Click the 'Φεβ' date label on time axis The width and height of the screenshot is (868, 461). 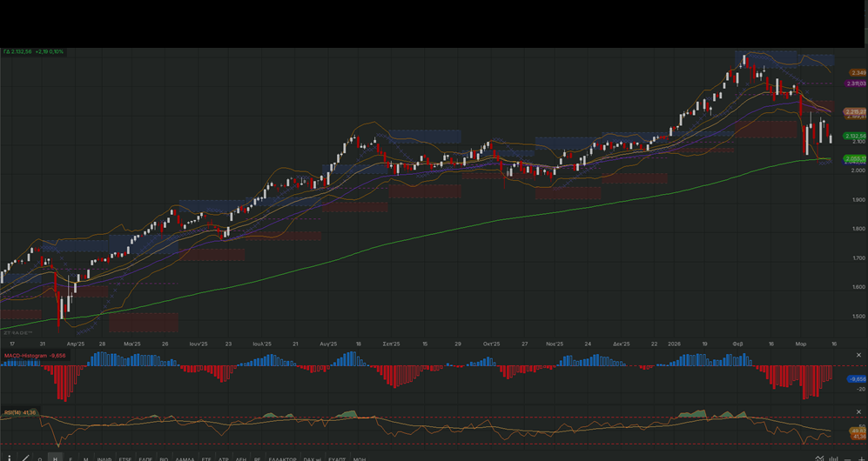pyautogui.click(x=738, y=344)
